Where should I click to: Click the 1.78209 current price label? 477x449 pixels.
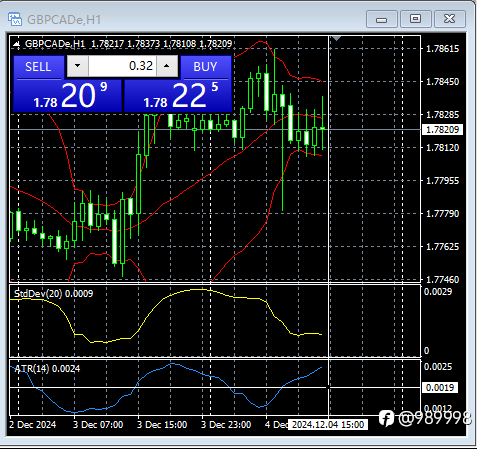pyautogui.click(x=442, y=129)
